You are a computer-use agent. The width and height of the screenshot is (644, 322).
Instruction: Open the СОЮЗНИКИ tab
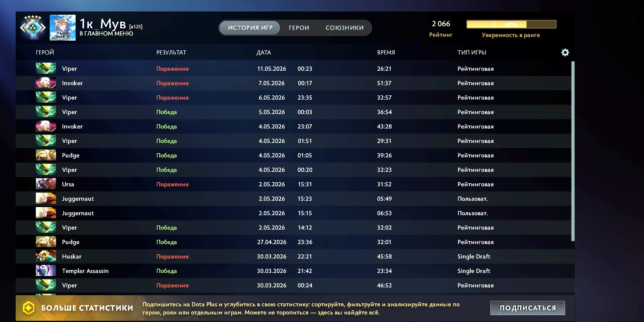click(345, 28)
